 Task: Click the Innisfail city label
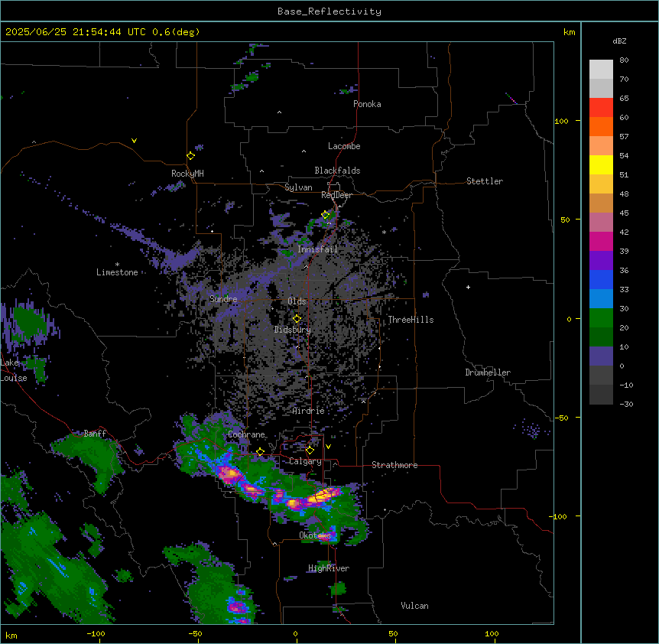pyautogui.click(x=318, y=249)
